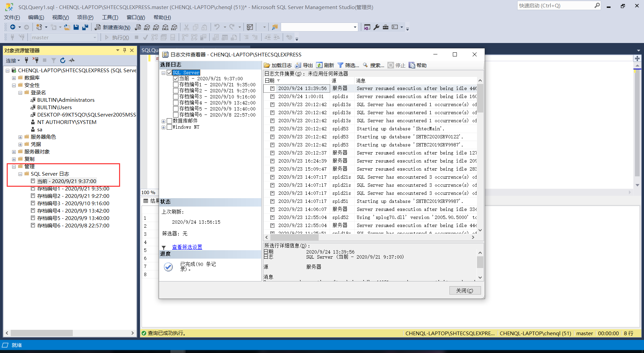Expand the 数据库 node in Object Explorer
The height and width of the screenshot is (353, 644).
click(14, 78)
